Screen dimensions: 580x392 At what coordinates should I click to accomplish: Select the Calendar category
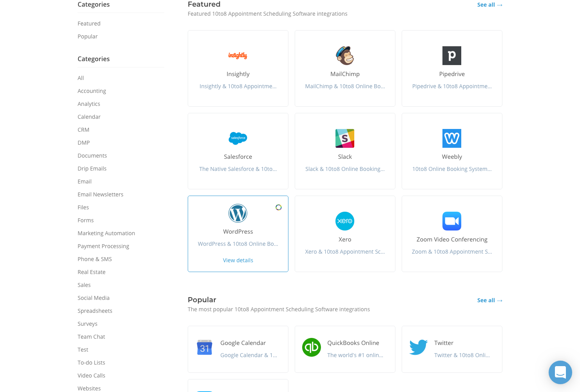[89, 117]
